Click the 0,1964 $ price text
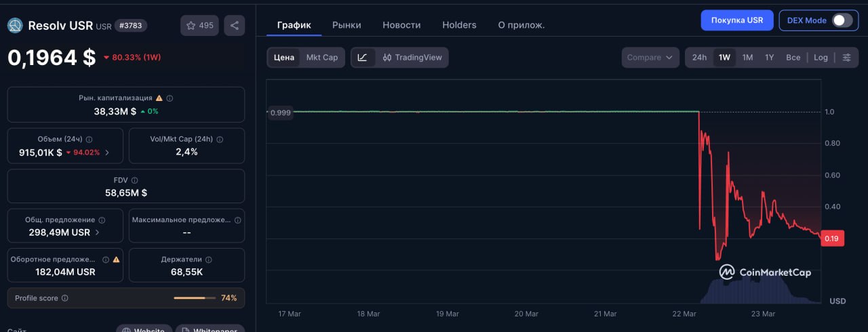Screen dimensions: 868x332 tap(52, 58)
